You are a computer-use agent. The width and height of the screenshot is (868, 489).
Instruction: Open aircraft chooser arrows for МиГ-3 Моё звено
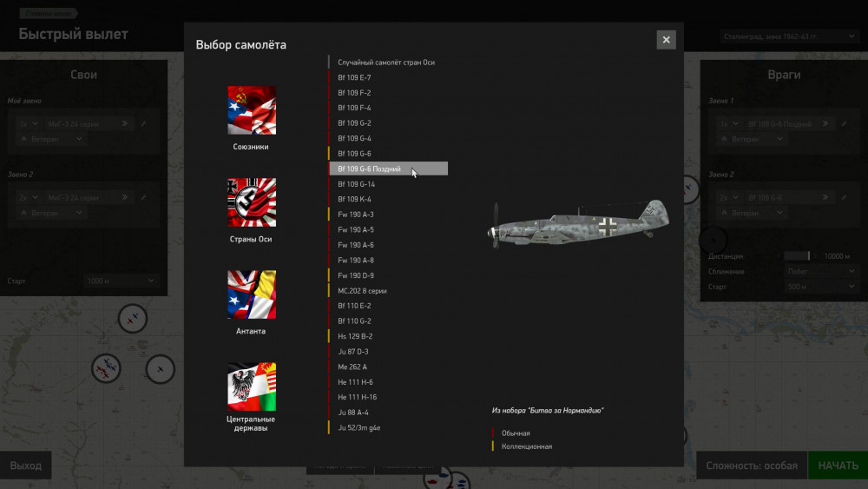pyautogui.click(x=125, y=123)
